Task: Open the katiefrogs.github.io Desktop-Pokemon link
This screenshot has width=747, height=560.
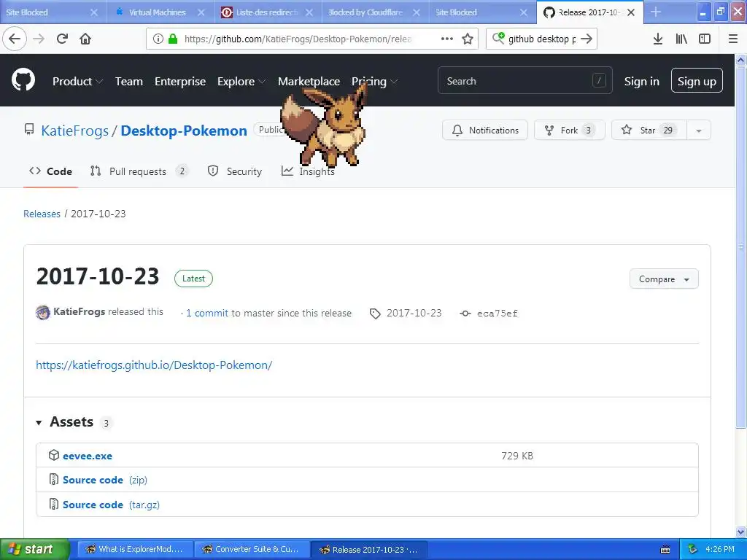Action: pyautogui.click(x=154, y=365)
